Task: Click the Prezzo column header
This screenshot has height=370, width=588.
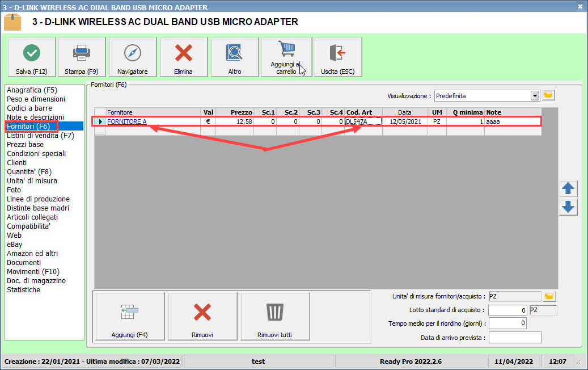Action: point(234,112)
